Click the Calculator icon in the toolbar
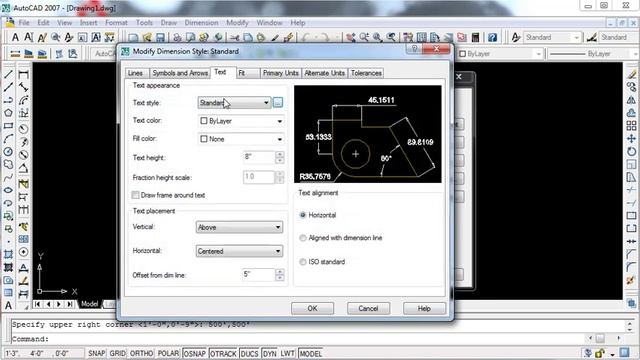Screen dimensions: 640x360 click(x=476, y=38)
